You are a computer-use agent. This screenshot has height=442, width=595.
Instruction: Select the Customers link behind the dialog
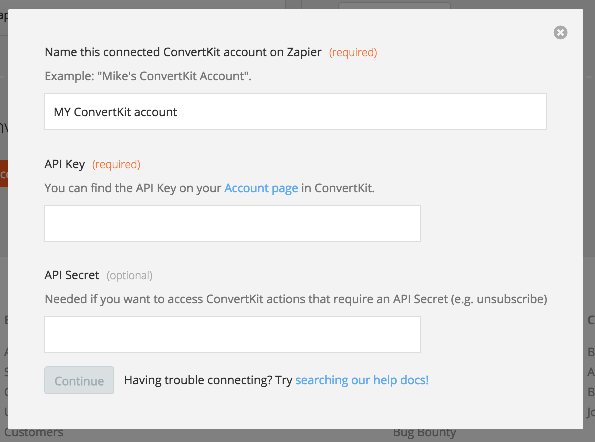34,433
